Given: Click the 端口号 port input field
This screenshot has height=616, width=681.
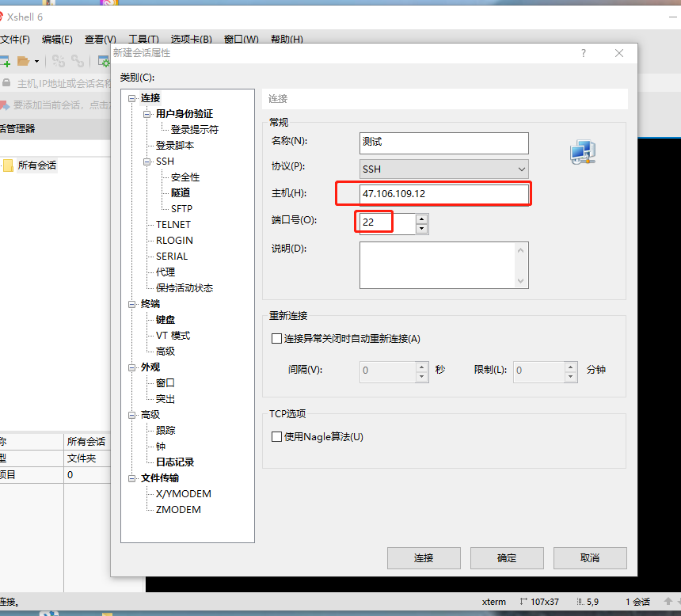Looking at the screenshot, I should tap(387, 223).
